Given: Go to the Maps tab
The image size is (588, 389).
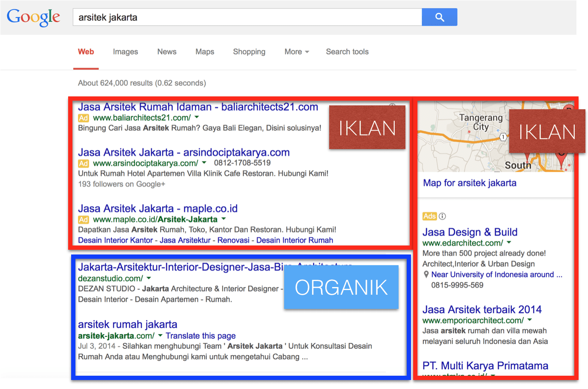Looking at the screenshot, I should click(205, 52).
